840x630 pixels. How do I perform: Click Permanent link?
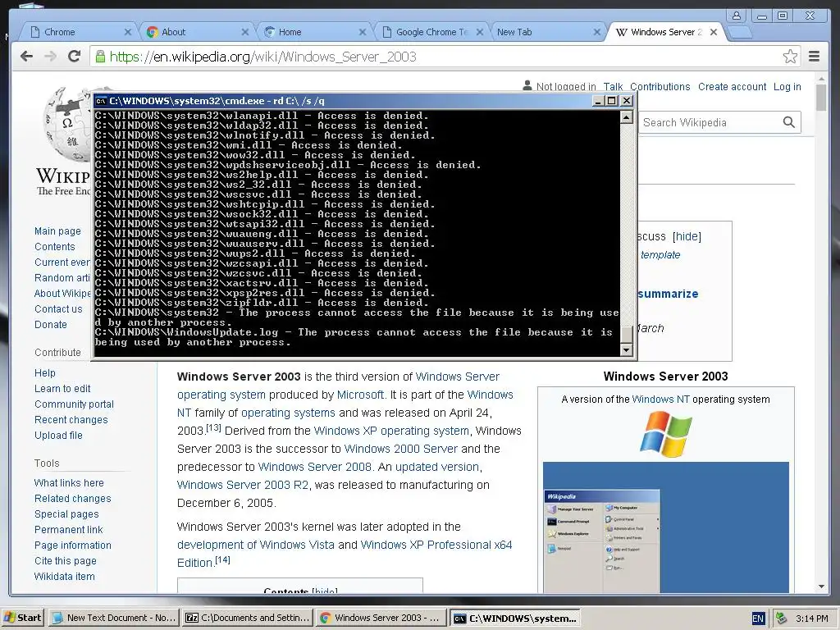tap(69, 529)
